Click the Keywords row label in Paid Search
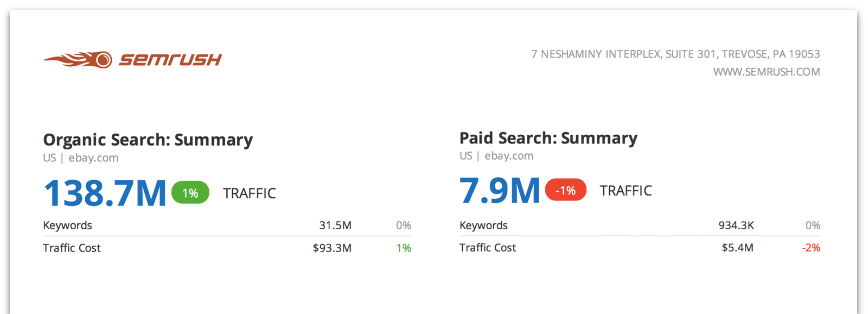 [x=484, y=225]
